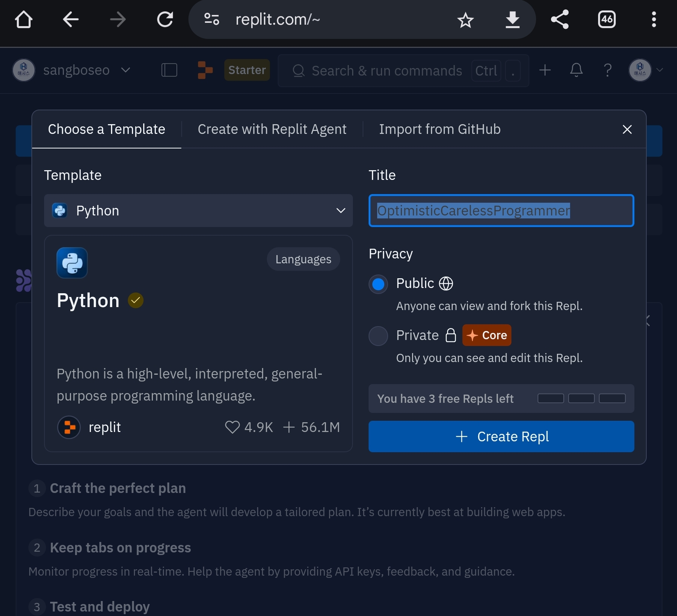
Task: Click the Core upgrade badge
Action: (487, 335)
